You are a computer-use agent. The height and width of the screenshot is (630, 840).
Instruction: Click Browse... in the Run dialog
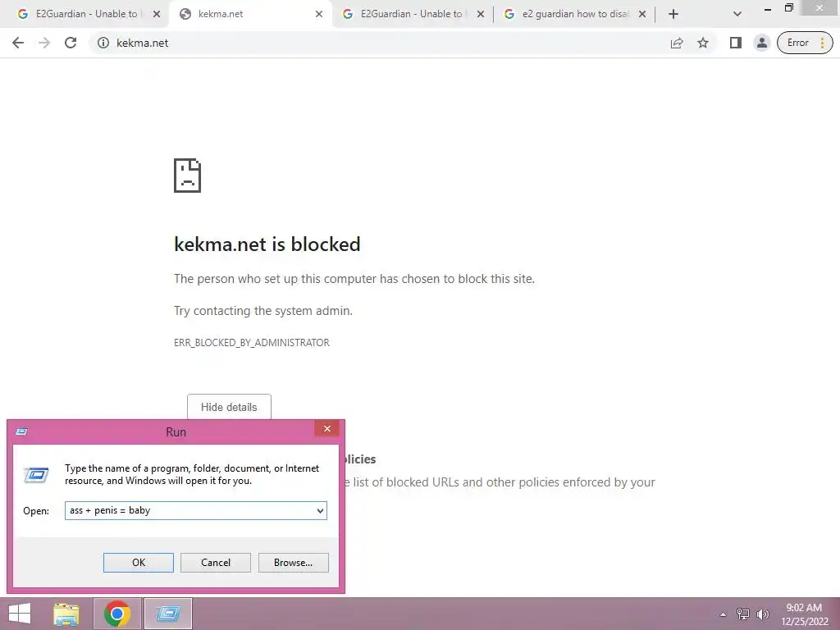click(293, 563)
